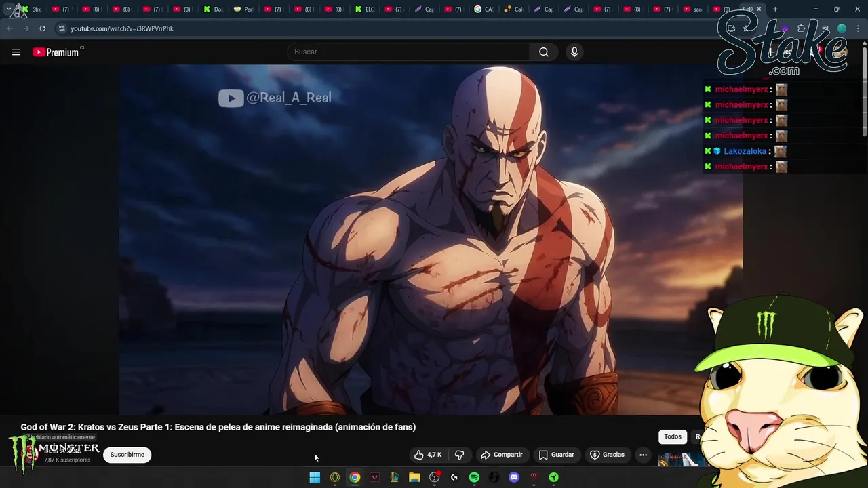Open Logitech G HUB taskbar icon

[x=454, y=477]
